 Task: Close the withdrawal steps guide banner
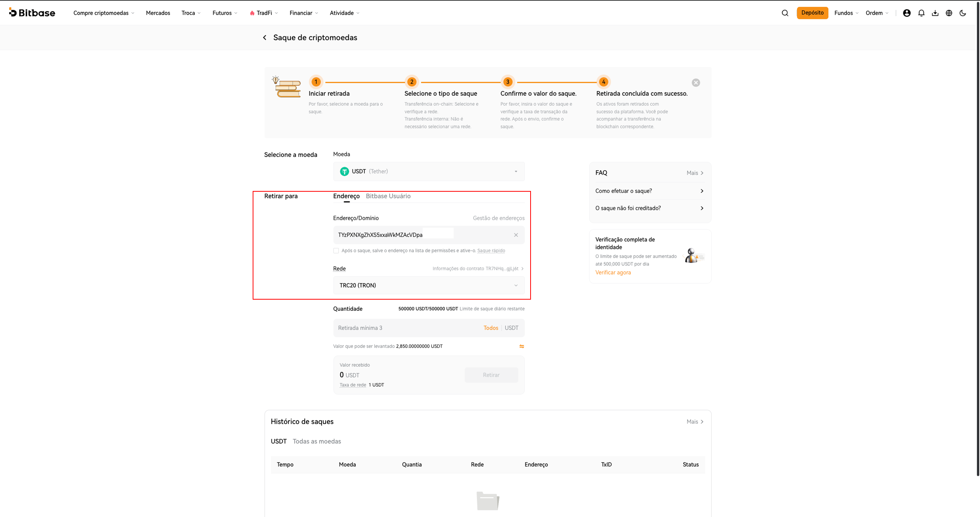(x=696, y=83)
